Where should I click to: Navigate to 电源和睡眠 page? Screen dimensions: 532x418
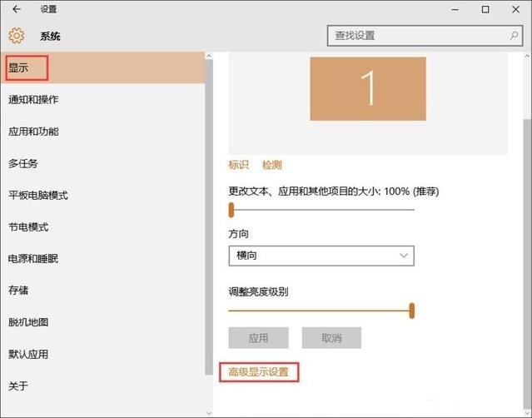click(33, 259)
